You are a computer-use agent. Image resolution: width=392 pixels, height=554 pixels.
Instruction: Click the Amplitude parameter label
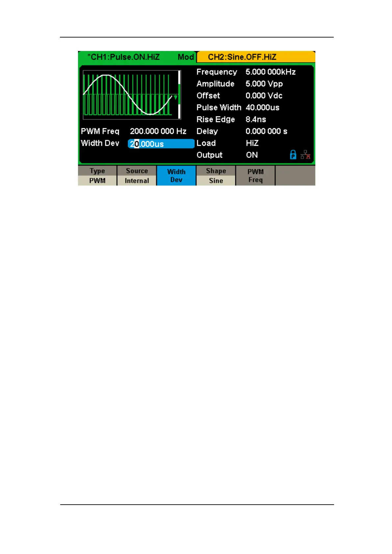[x=215, y=84]
